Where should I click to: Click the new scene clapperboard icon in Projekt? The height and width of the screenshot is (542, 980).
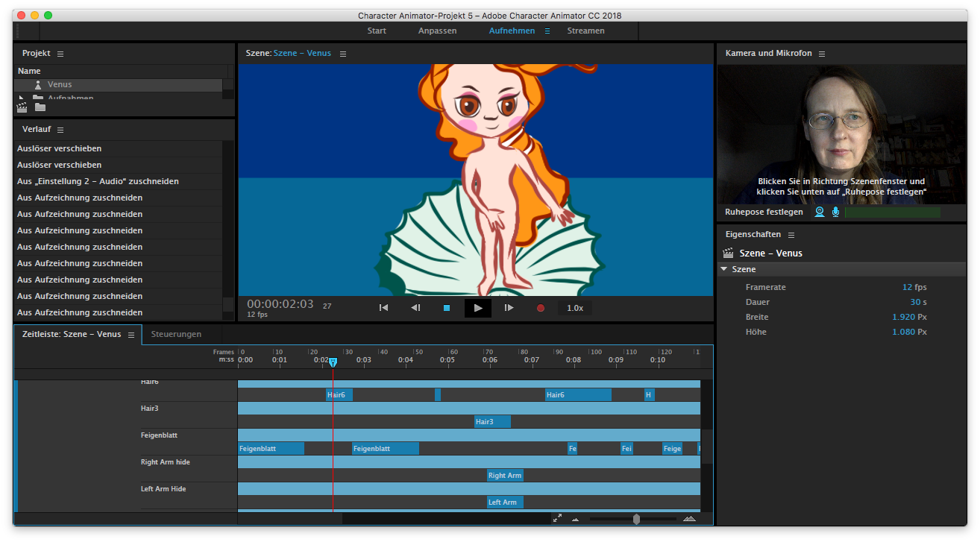pyautogui.click(x=22, y=107)
